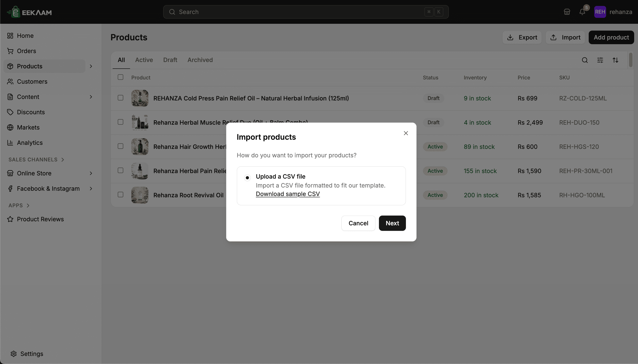Screen dimensions: 638x364
Task: Expand the Products sidebar chevron
Action: click(x=91, y=66)
